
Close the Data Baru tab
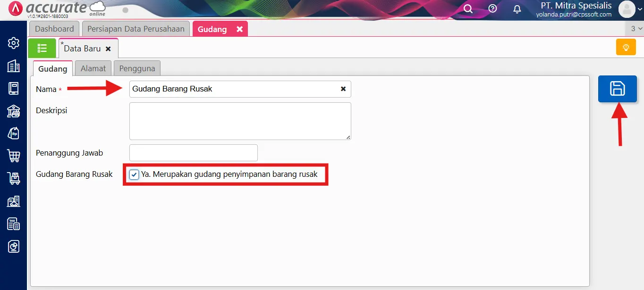[x=108, y=49]
